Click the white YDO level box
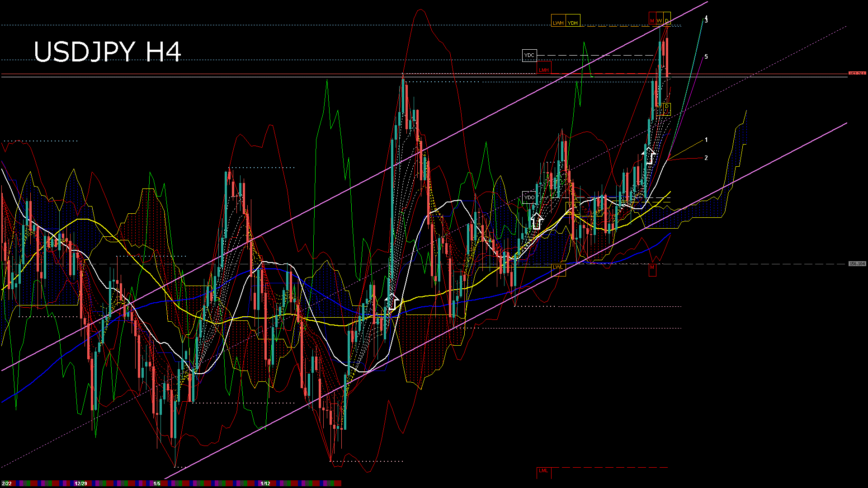 (529, 197)
